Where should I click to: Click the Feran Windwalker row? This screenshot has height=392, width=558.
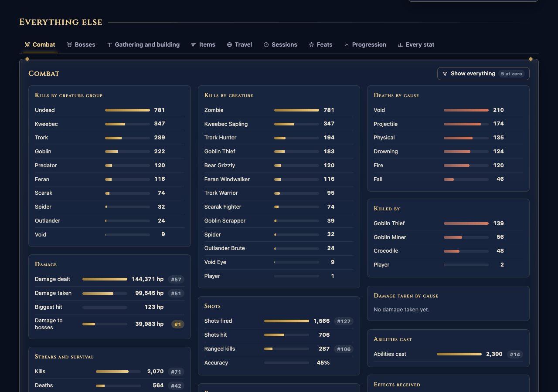pyautogui.click(x=279, y=179)
